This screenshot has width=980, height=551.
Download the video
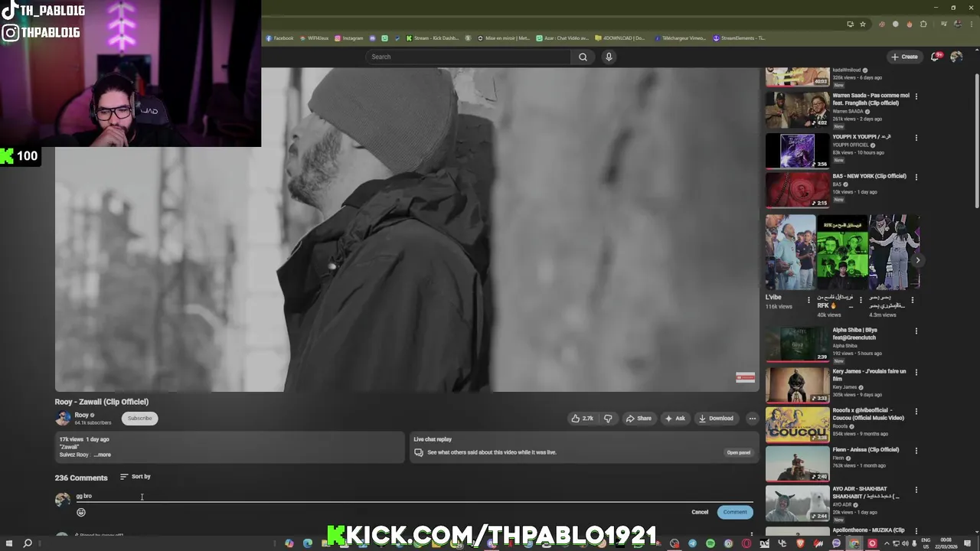tap(716, 419)
